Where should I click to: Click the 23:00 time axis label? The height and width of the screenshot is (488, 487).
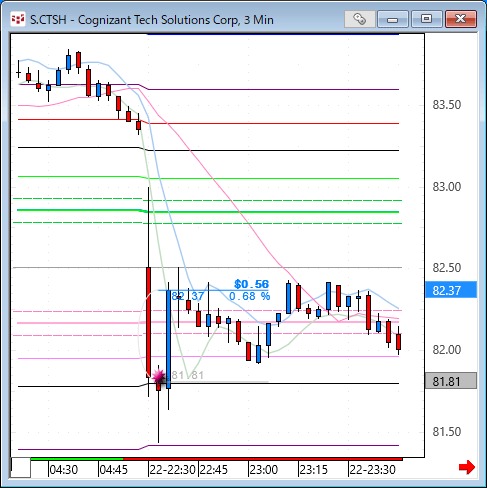[x=264, y=470]
